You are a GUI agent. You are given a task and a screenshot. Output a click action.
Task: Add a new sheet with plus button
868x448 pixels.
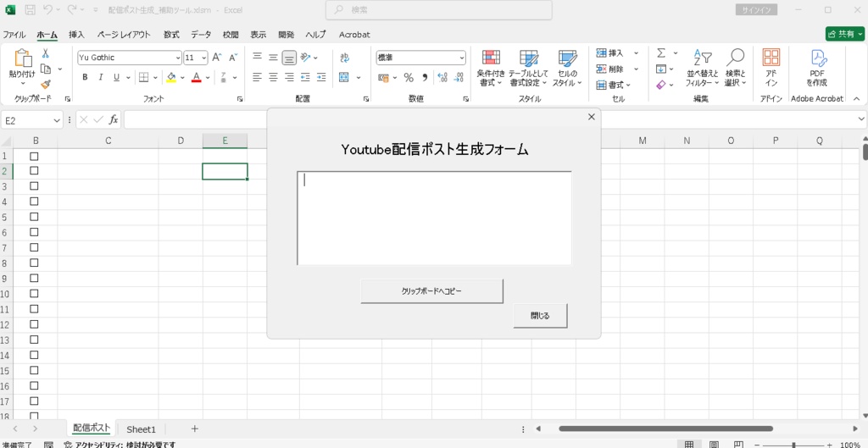(x=194, y=429)
